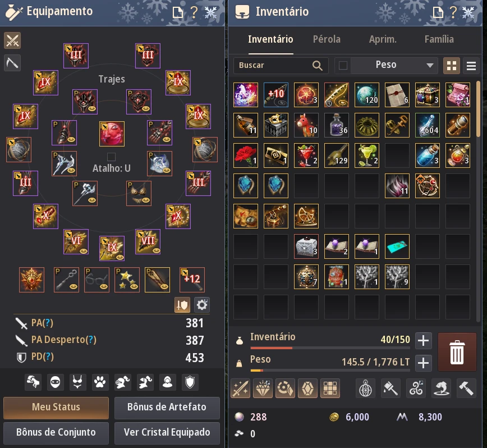487x448 pixels.
Task: Click the diamond crystal icon in inventory toolbar
Action: (263, 388)
